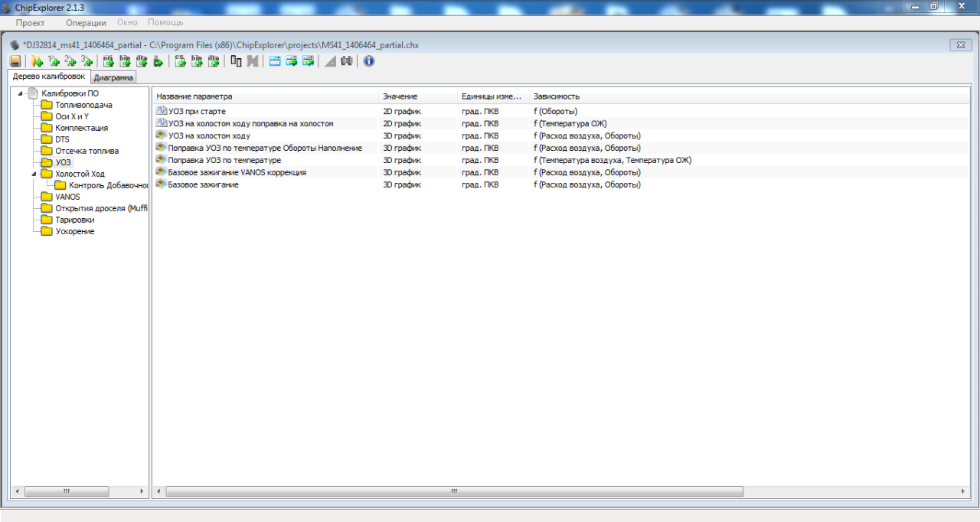Click the 'cs' checksum toolbar icon
980x522 pixels.
180,61
